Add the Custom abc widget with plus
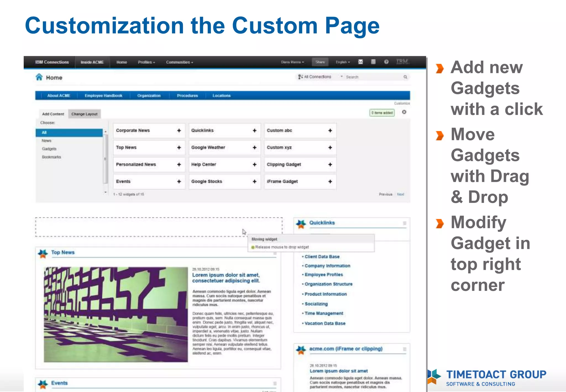Image resolution: width=566 pixels, height=392 pixels. [x=330, y=130]
